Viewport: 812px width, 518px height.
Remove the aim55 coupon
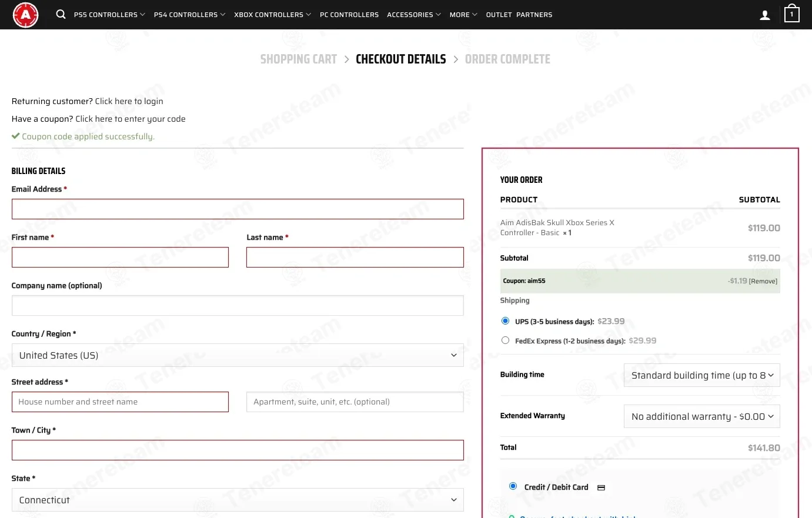pyautogui.click(x=763, y=282)
